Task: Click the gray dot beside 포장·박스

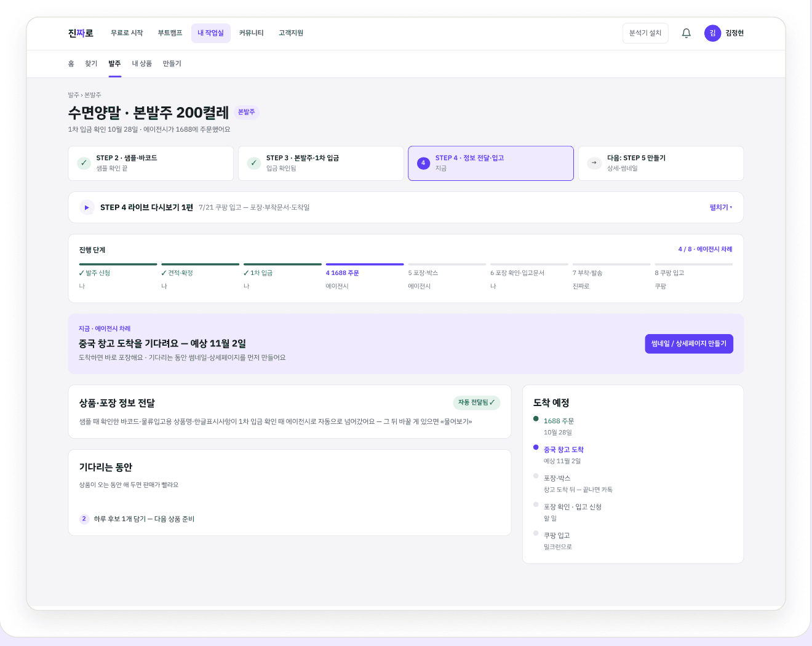Action: (x=536, y=476)
